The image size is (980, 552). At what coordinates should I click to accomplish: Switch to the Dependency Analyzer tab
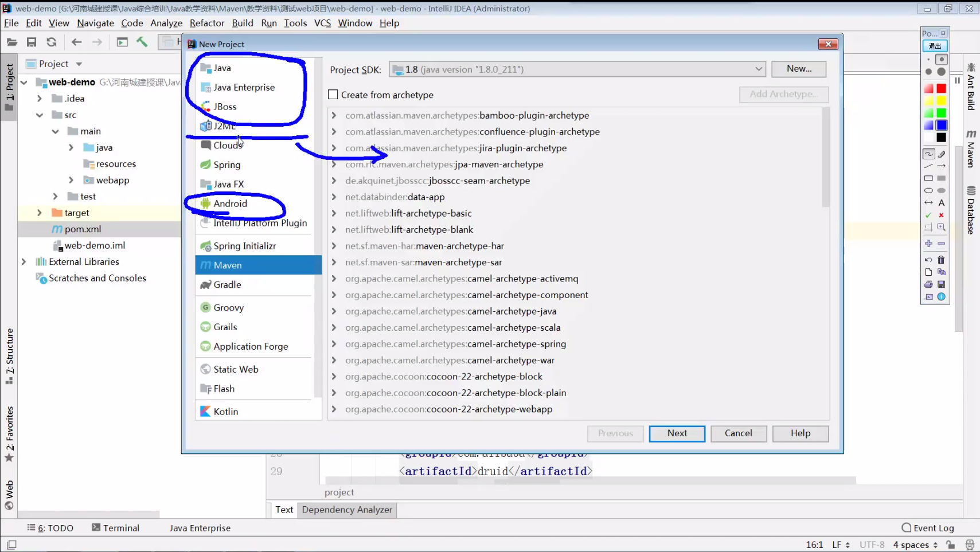pyautogui.click(x=347, y=510)
